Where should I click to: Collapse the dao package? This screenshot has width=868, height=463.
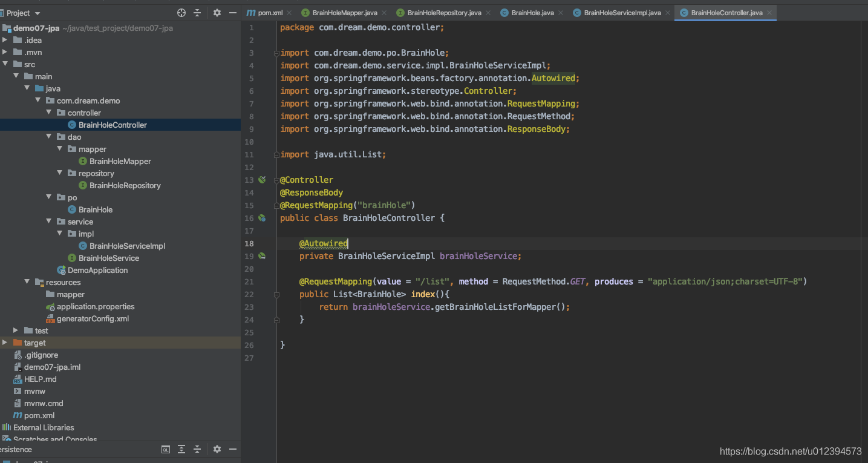(48, 137)
